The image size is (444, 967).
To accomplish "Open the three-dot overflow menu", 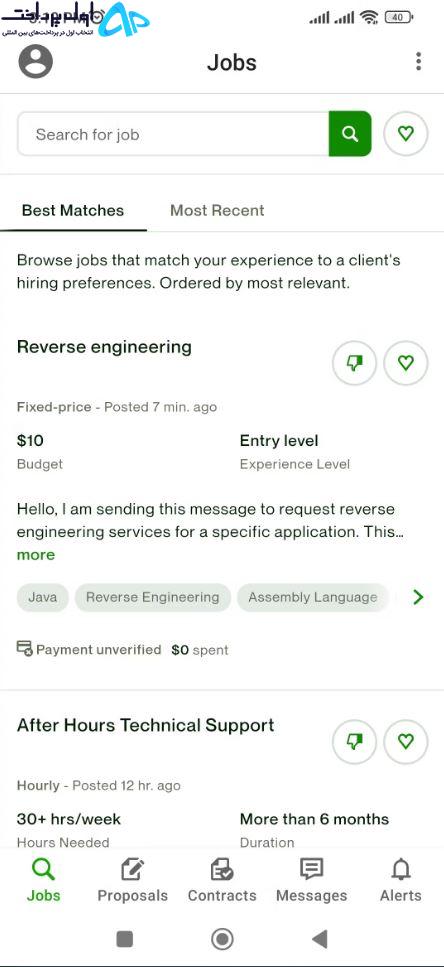I will tap(418, 62).
